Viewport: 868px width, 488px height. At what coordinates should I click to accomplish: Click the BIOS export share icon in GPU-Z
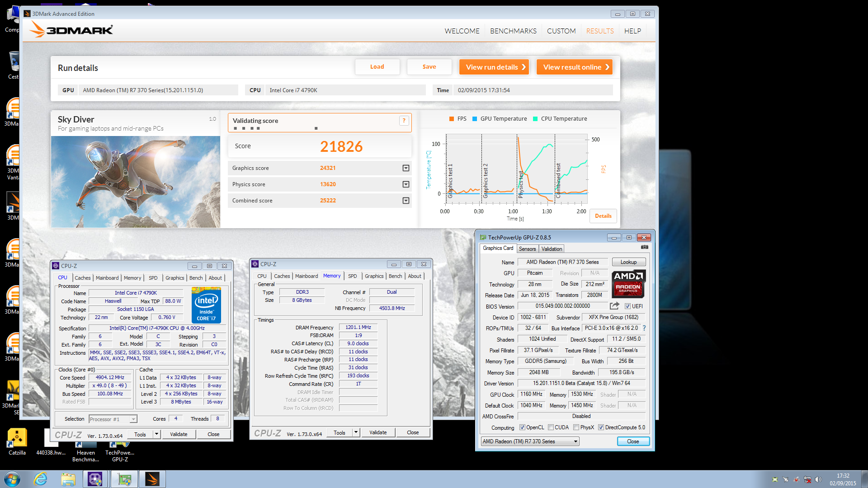614,306
